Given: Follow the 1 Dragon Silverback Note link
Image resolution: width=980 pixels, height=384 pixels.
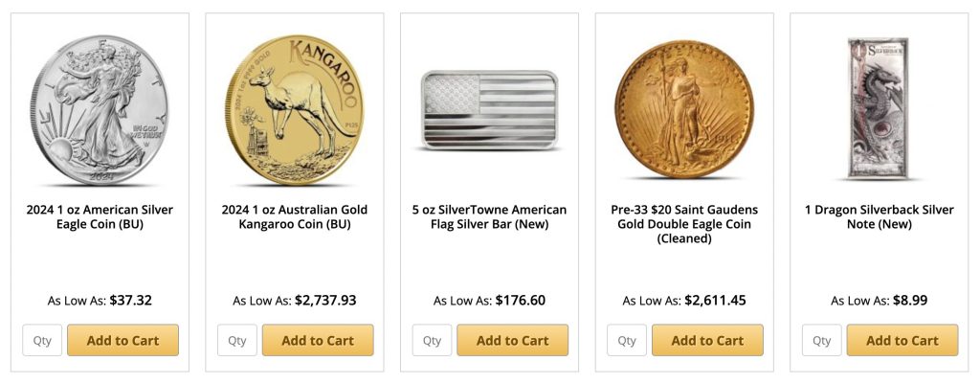Looking at the screenshot, I should pyautogui.click(x=880, y=217).
